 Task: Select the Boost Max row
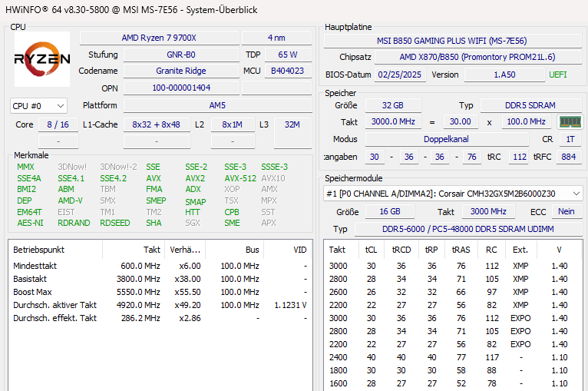coord(160,293)
